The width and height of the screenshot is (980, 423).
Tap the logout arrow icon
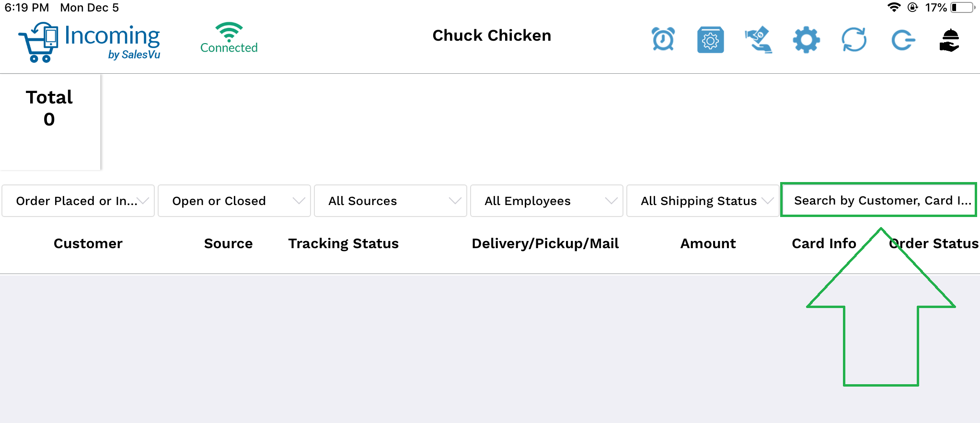click(x=903, y=40)
